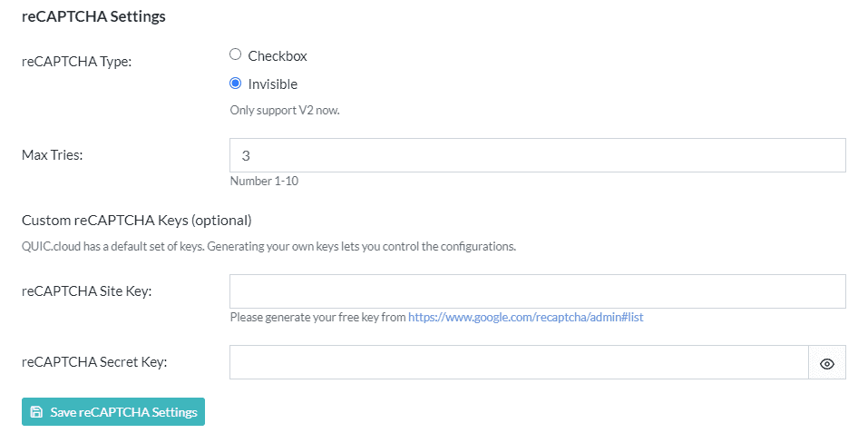Viewport: 868px width, 443px height.
Task: Click the "Number 1-10" hint text
Action: [x=264, y=181]
